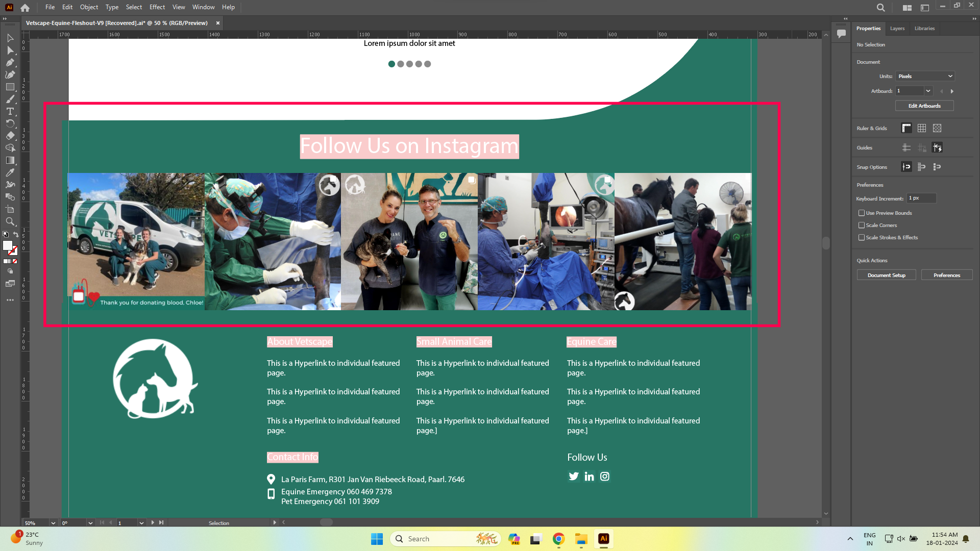This screenshot has height=551, width=980.
Task: Select the Zoom tool
Action: [10, 221]
